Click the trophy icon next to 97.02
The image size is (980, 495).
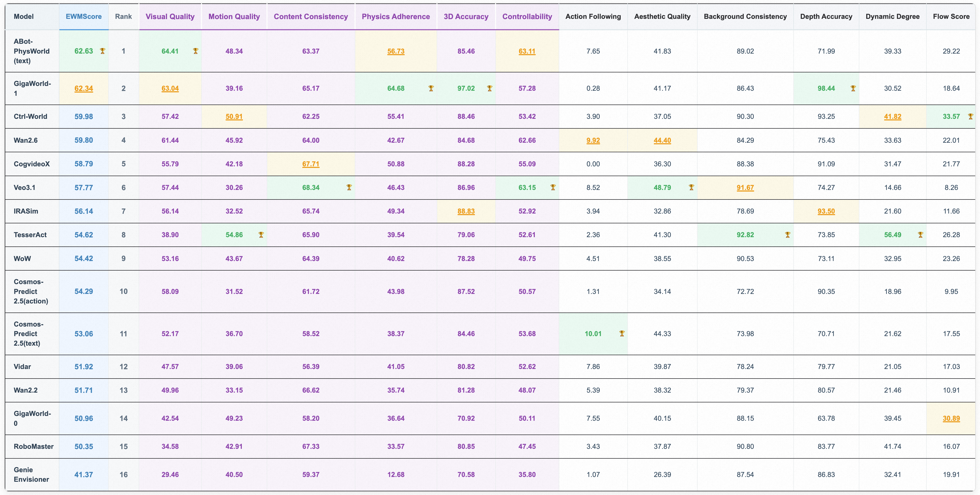[x=490, y=88]
